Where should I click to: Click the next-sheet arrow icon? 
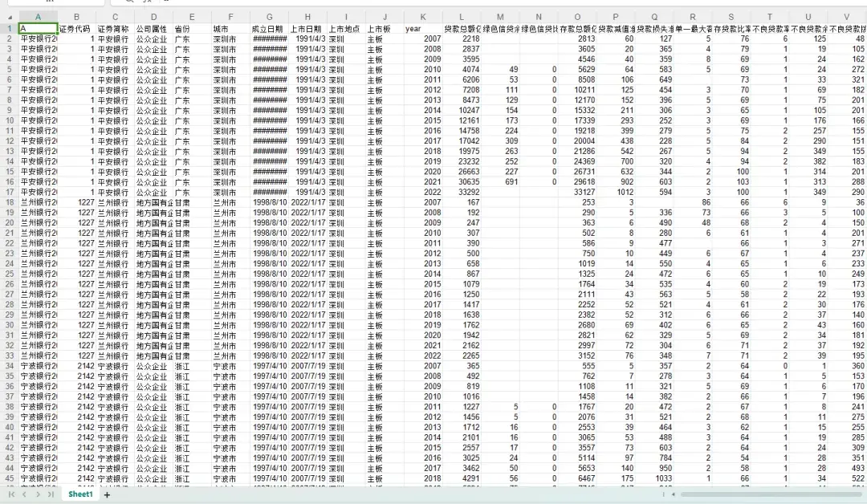click(38, 494)
